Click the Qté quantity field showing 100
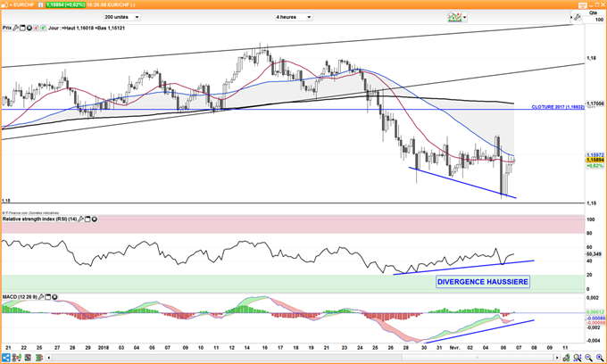 tap(593, 20)
